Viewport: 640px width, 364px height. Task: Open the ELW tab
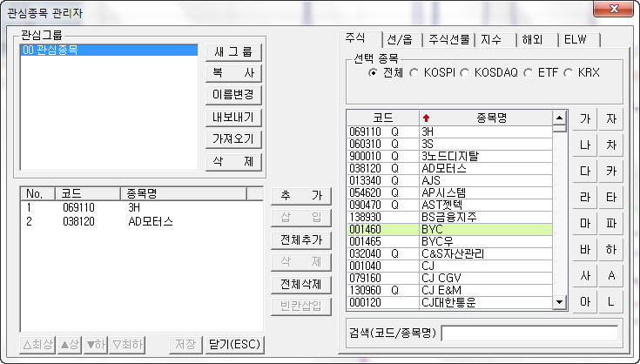tap(575, 40)
